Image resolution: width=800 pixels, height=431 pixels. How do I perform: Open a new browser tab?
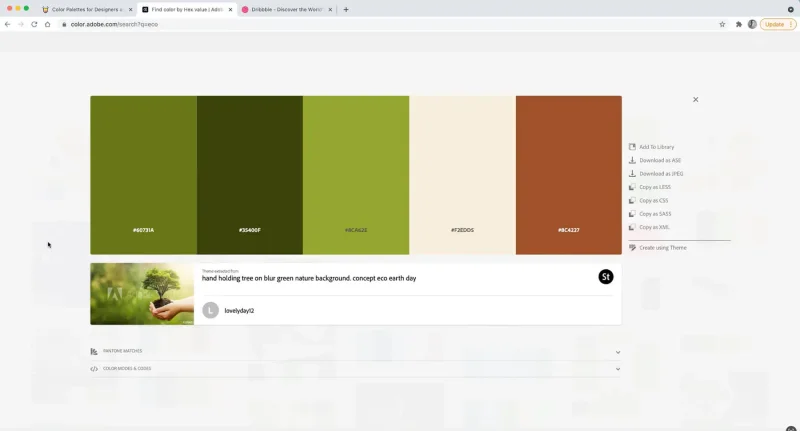pyautogui.click(x=346, y=9)
